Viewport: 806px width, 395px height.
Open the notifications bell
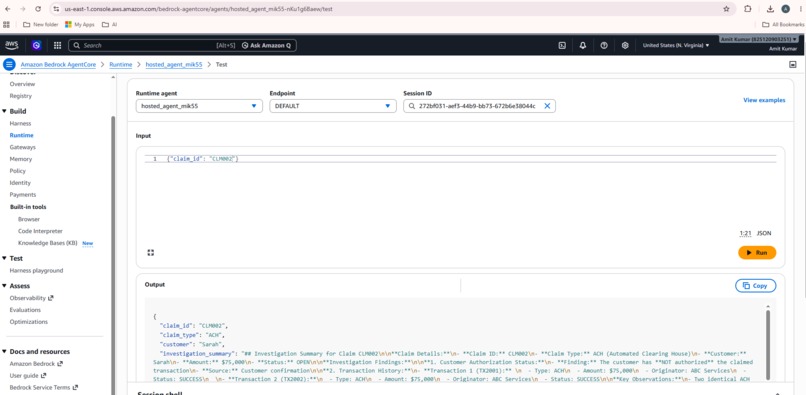click(x=583, y=45)
